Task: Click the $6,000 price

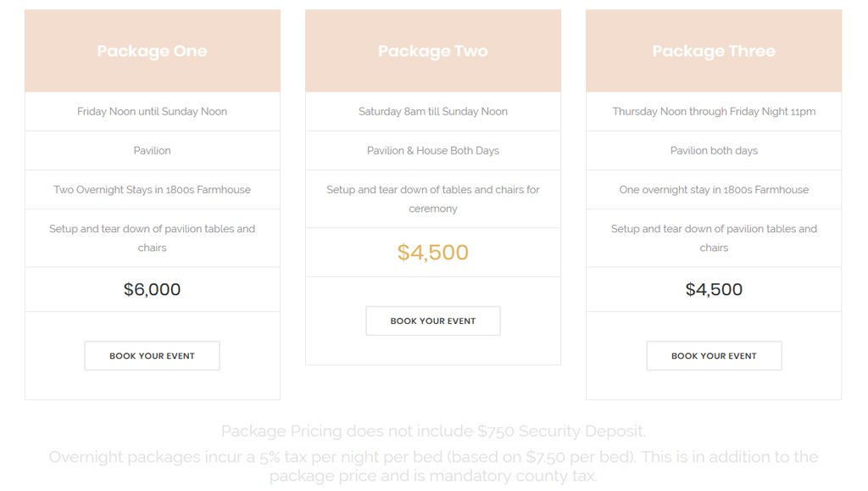Action: pos(153,289)
